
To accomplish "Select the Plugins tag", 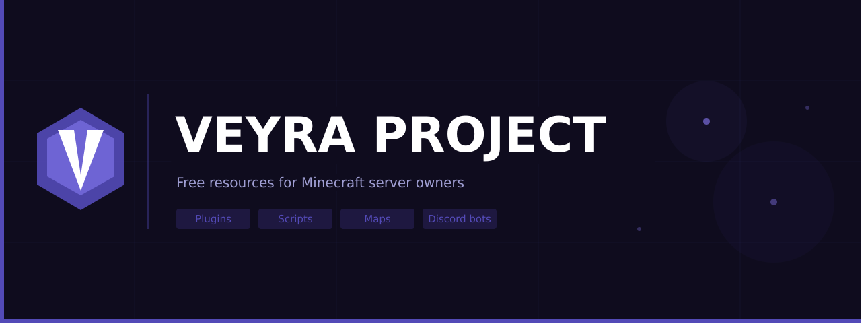I will [x=213, y=219].
